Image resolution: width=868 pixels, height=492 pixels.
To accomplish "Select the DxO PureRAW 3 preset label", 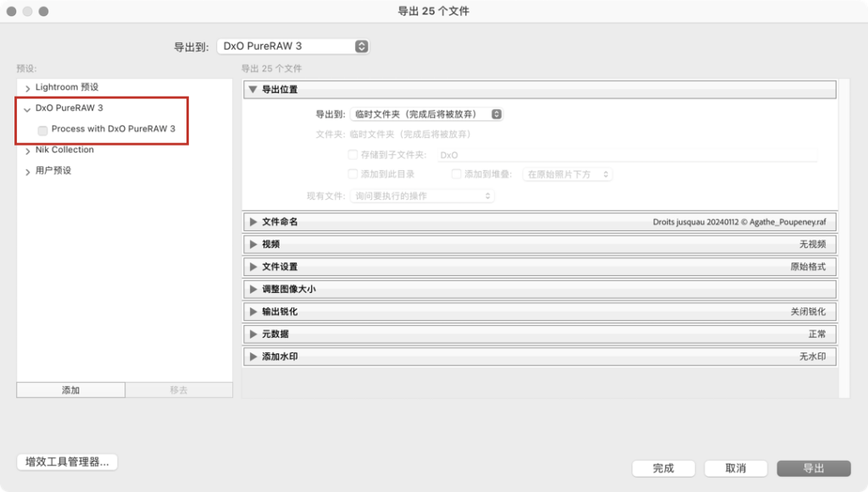I will (x=70, y=108).
